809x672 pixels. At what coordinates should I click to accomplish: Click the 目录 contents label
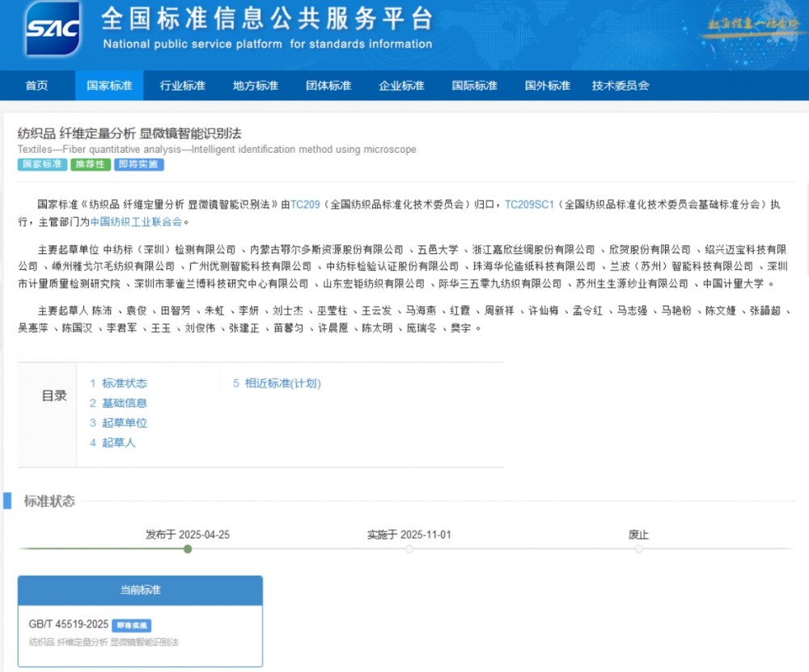[54, 396]
